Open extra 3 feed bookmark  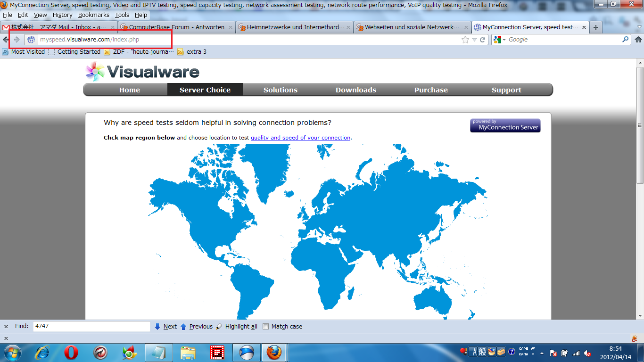coord(192,52)
